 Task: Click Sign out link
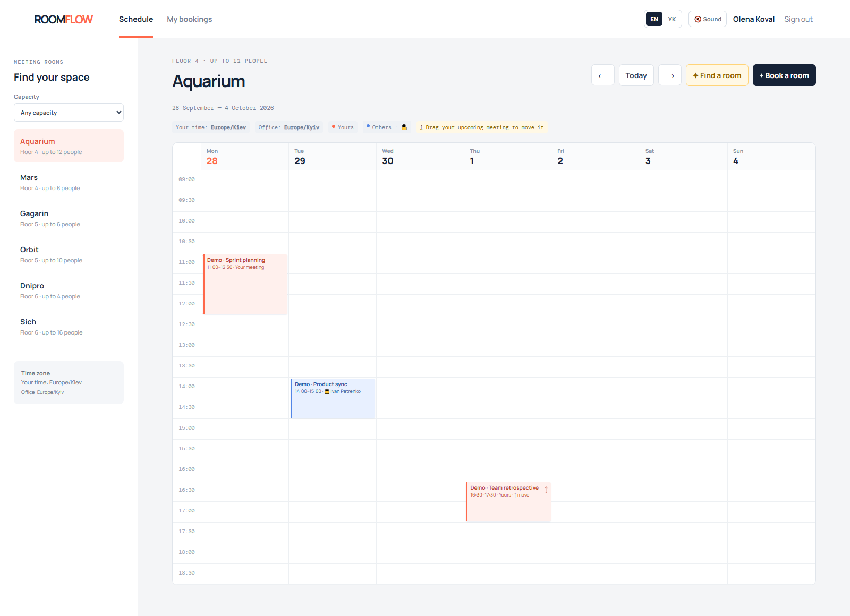tap(798, 19)
